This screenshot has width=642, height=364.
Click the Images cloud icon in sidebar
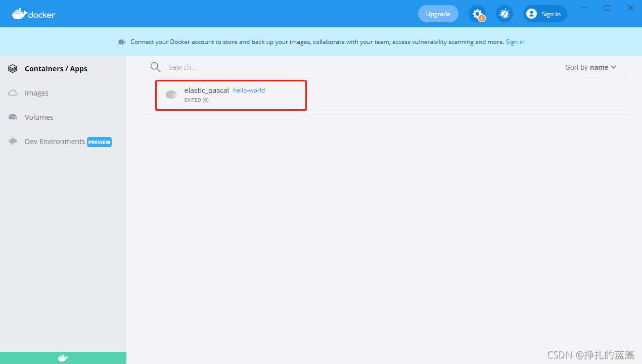(13, 93)
